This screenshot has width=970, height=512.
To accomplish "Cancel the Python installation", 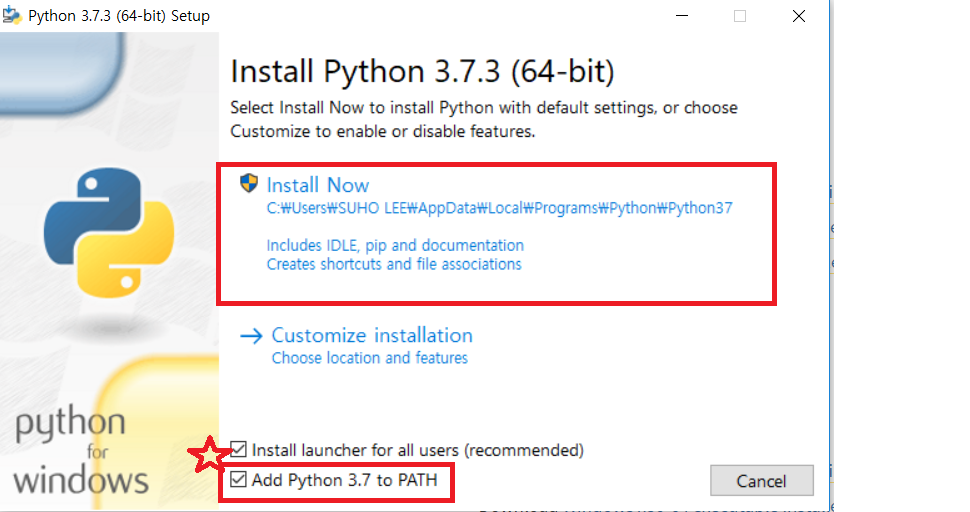I will tap(762, 480).
